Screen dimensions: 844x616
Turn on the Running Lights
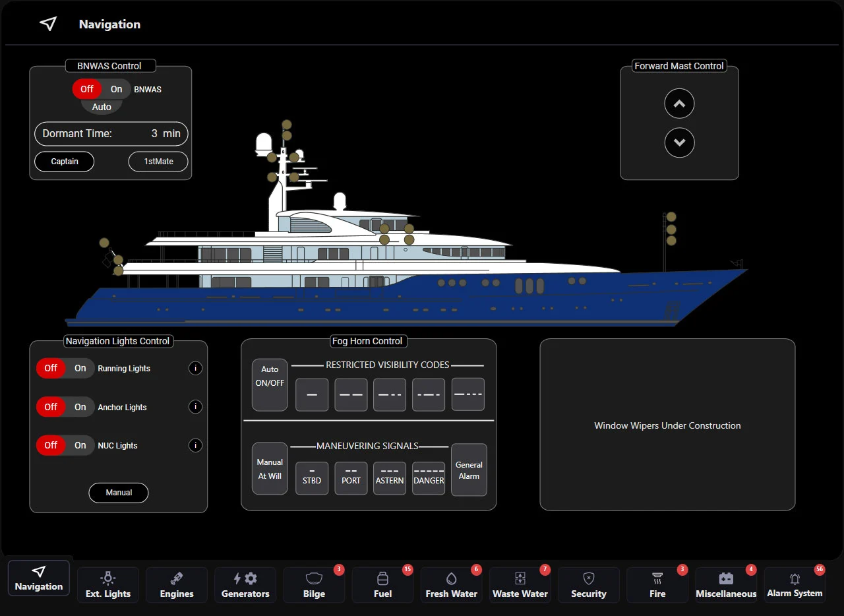pos(80,368)
